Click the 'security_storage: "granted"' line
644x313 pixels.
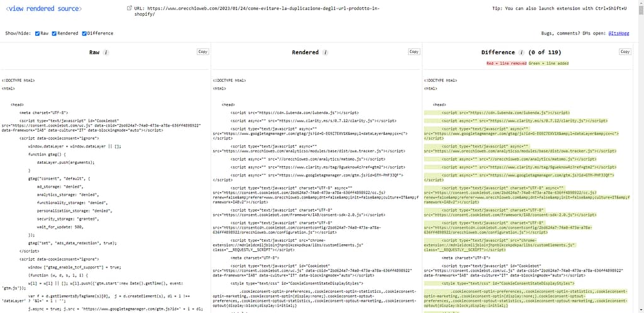click(x=67, y=219)
